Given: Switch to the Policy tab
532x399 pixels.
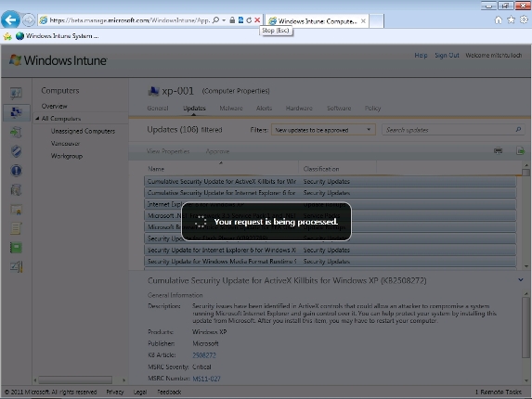Looking at the screenshot, I should 372,109.
